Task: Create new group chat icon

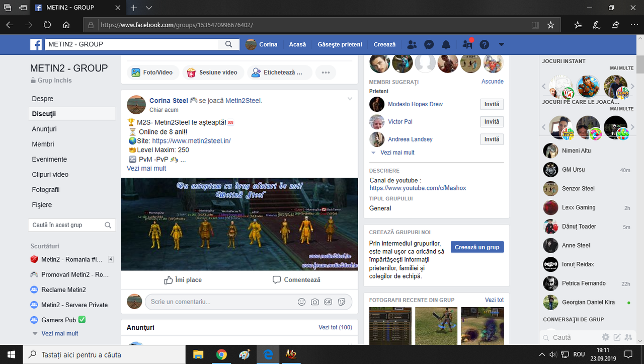Action: [x=627, y=337]
